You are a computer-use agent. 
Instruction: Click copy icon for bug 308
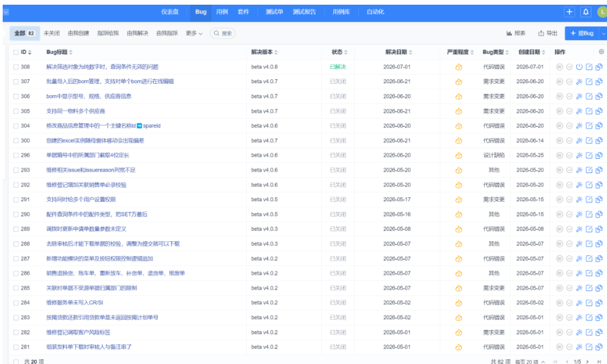pos(599,67)
